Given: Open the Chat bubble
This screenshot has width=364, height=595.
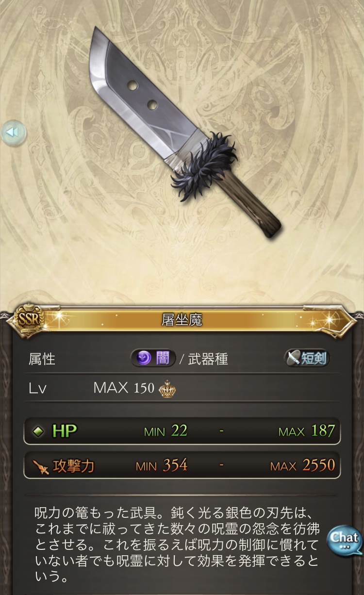Looking at the screenshot, I should [344, 539].
